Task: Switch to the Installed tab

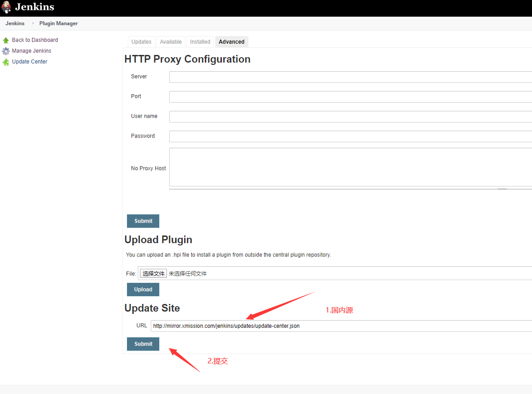Action: click(200, 42)
